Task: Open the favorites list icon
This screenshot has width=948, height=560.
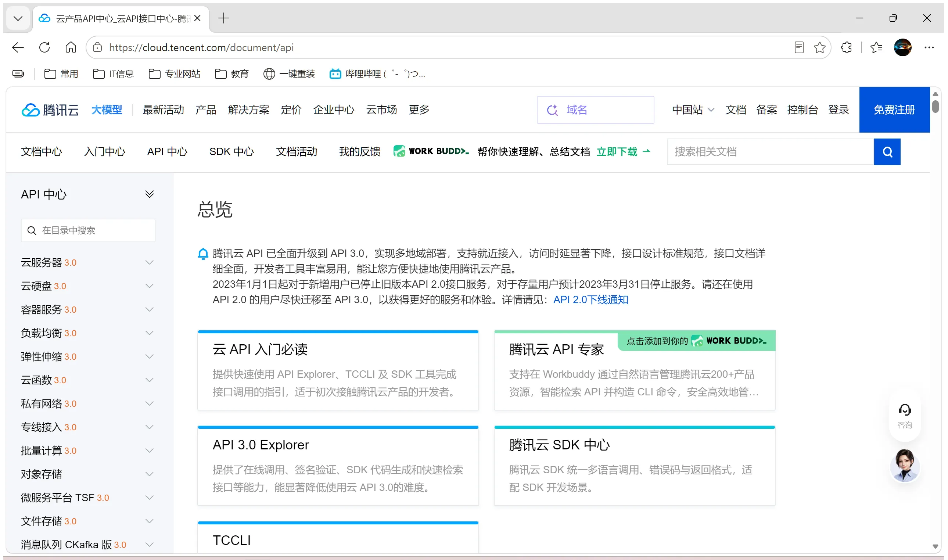Action: (x=876, y=47)
